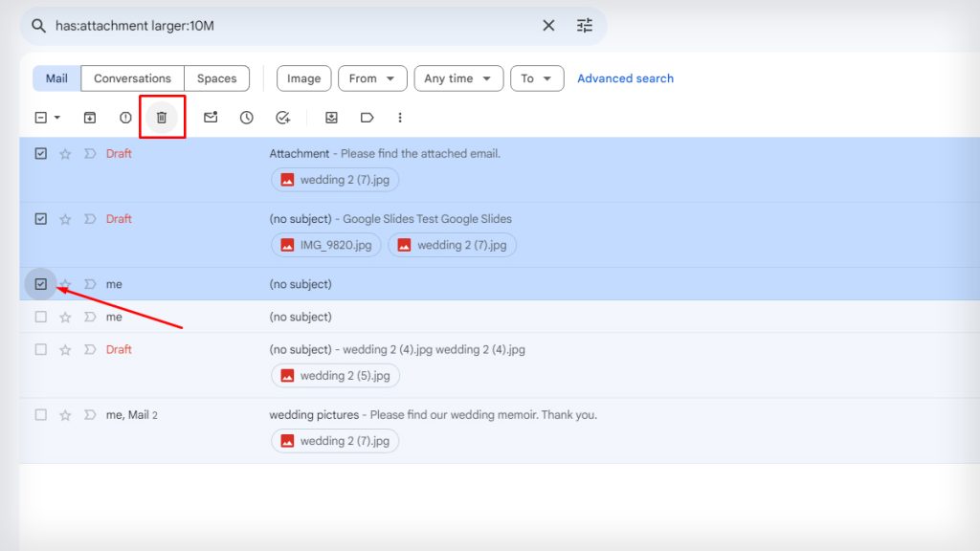The image size is (980, 551).
Task: Report selected messages as spam
Action: click(x=124, y=117)
